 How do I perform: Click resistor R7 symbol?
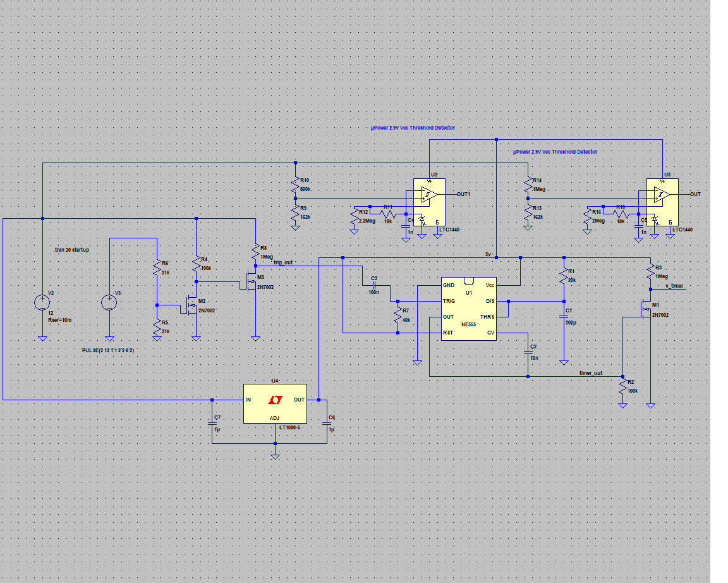[x=398, y=316]
